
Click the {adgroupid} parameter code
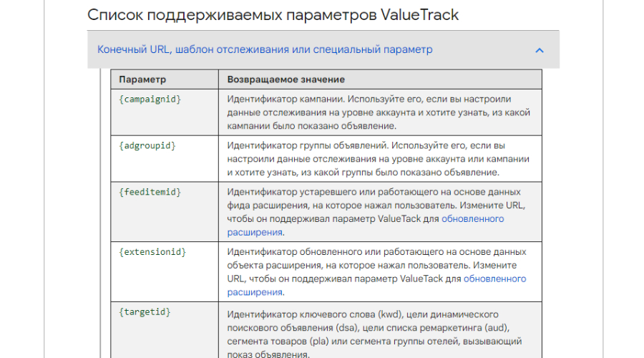(147, 145)
